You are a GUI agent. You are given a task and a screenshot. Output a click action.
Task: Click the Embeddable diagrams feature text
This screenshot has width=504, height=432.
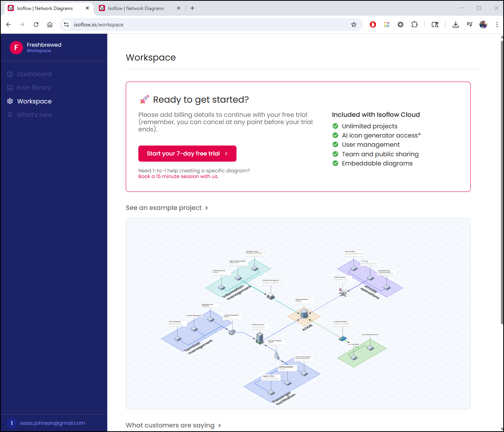pos(377,163)
